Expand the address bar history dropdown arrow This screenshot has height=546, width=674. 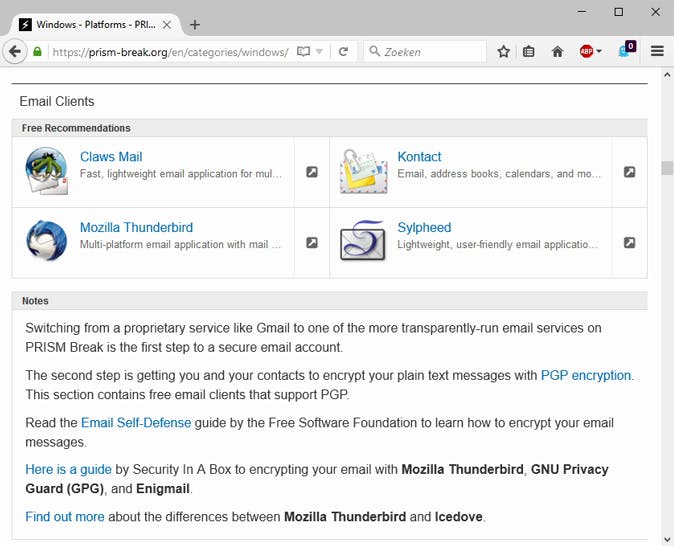[x=319, y=52]
